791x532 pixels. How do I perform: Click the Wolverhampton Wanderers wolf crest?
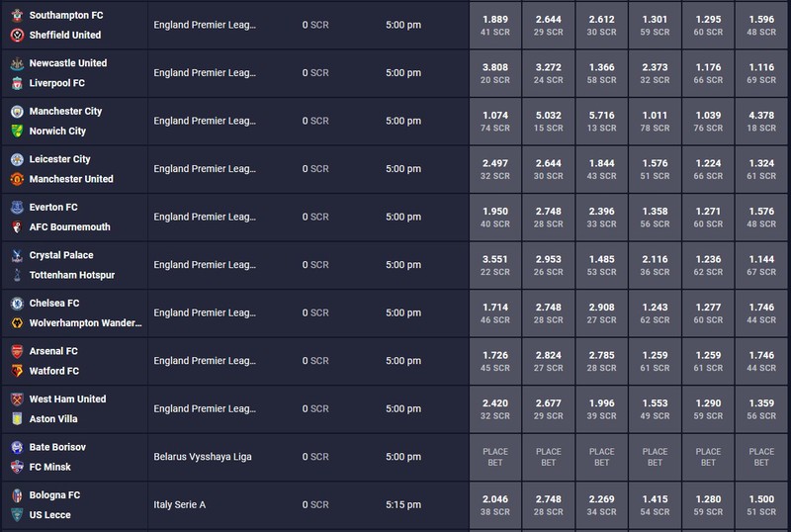[17, 322]
